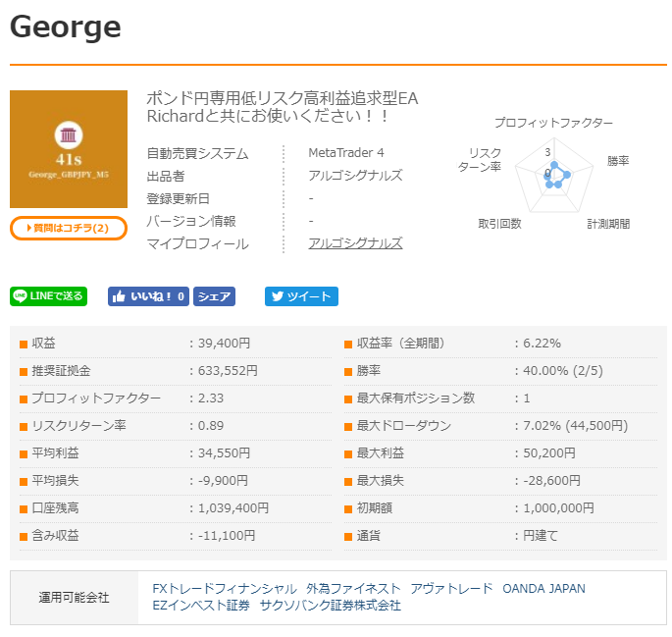Select the EZインベスト証券 link
This screenshot has width=672, height=637.
point(201,606)
